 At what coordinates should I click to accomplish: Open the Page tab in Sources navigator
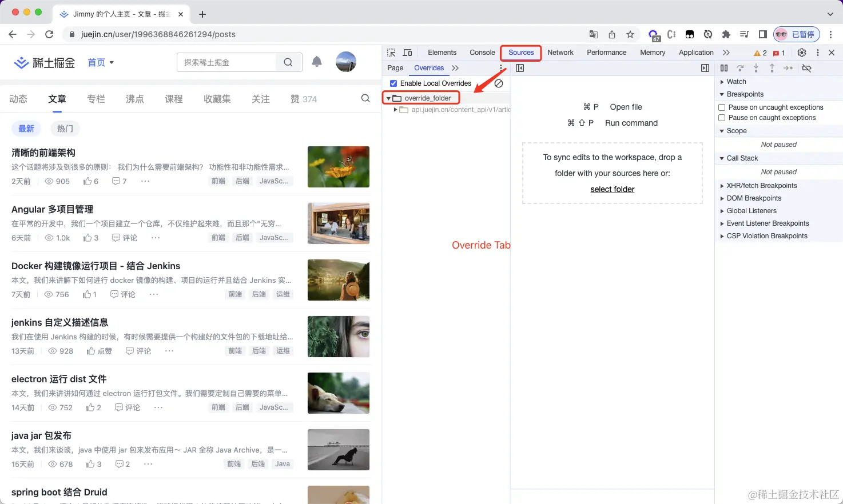pos(395,68)
